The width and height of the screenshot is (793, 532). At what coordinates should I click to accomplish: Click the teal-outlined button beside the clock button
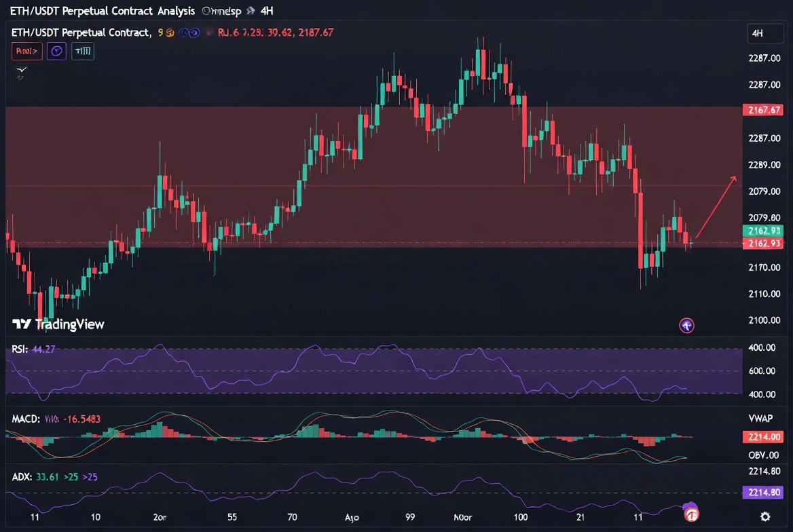(x=83, y=50)
